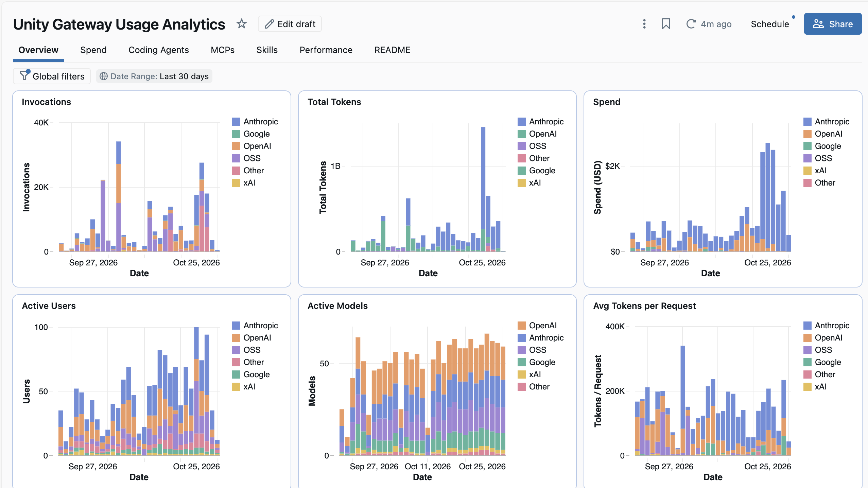
Task: Click Google swatch in Spend legend
Action: (808, 146)
